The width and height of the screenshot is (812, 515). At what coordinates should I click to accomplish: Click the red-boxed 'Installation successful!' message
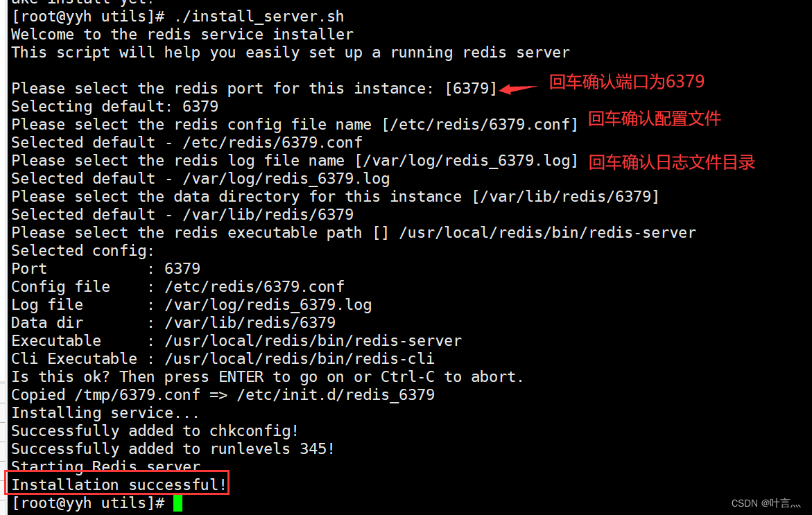(119, 485)
